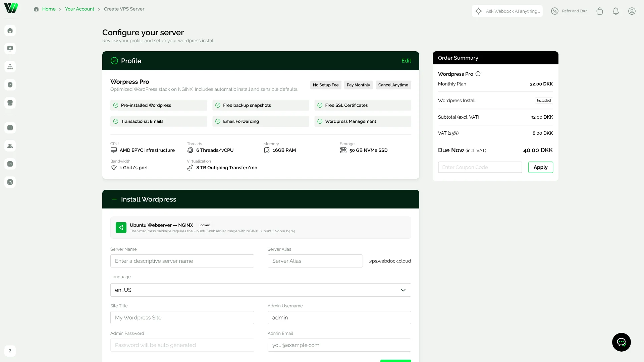The image size is (644, 362).
Task: Click 'AMD EPYC infrastructure' text
Action: pyautogui.click(x=147, y=150)
